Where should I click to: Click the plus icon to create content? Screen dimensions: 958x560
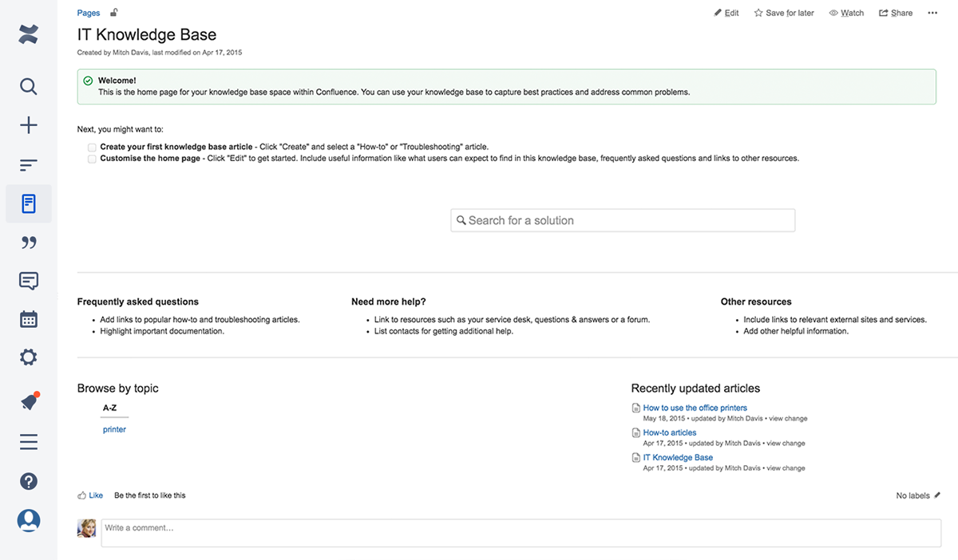[29, 125]
